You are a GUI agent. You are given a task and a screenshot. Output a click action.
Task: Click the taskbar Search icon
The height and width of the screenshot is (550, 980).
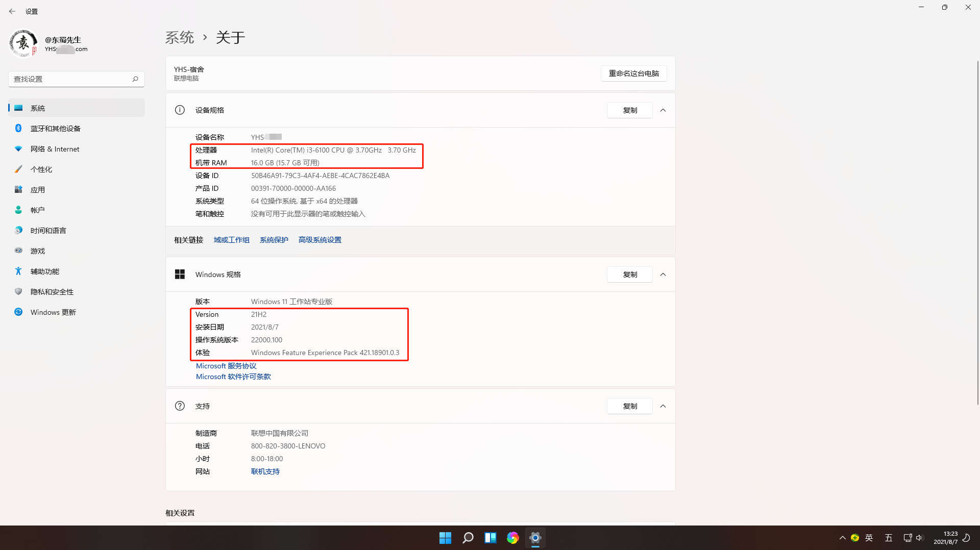click(468, 537)
